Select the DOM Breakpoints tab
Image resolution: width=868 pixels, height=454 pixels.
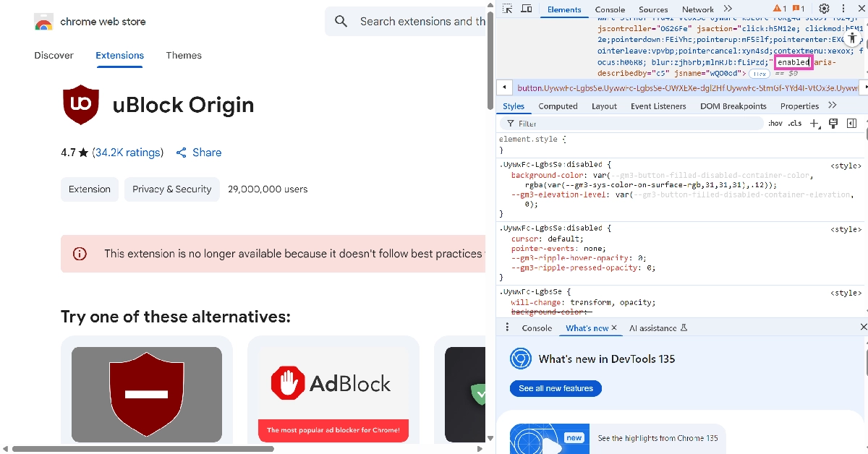point(733,106)
